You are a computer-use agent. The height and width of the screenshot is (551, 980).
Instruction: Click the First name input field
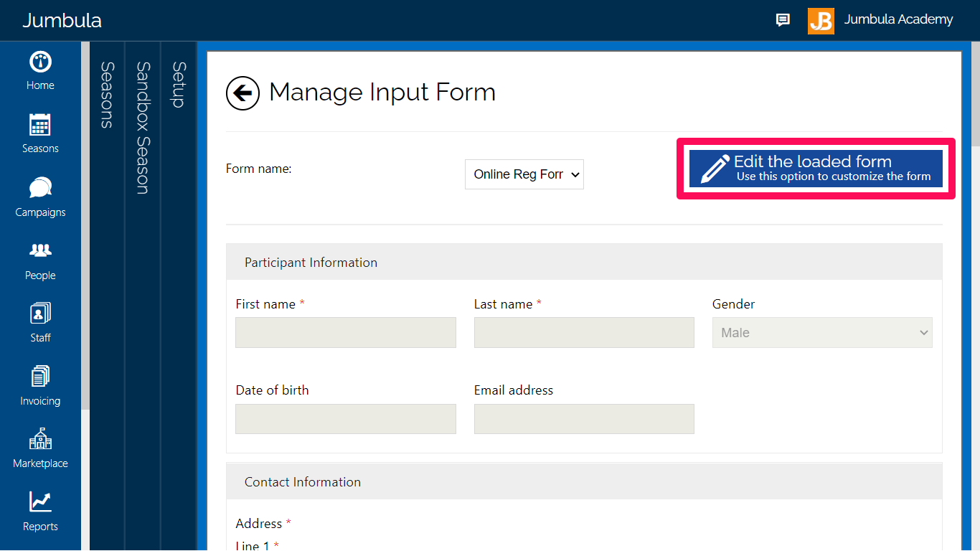click(x=346, y=333)
